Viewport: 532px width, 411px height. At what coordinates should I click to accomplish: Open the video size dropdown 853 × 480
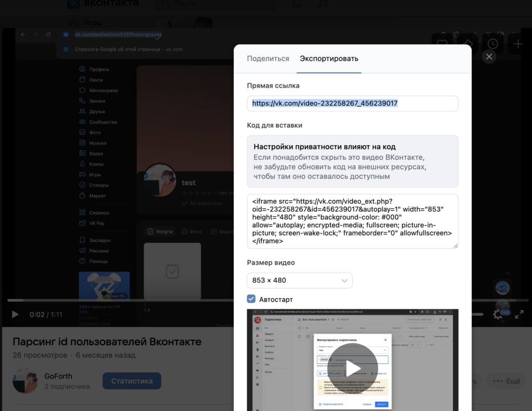click(300, 280)
